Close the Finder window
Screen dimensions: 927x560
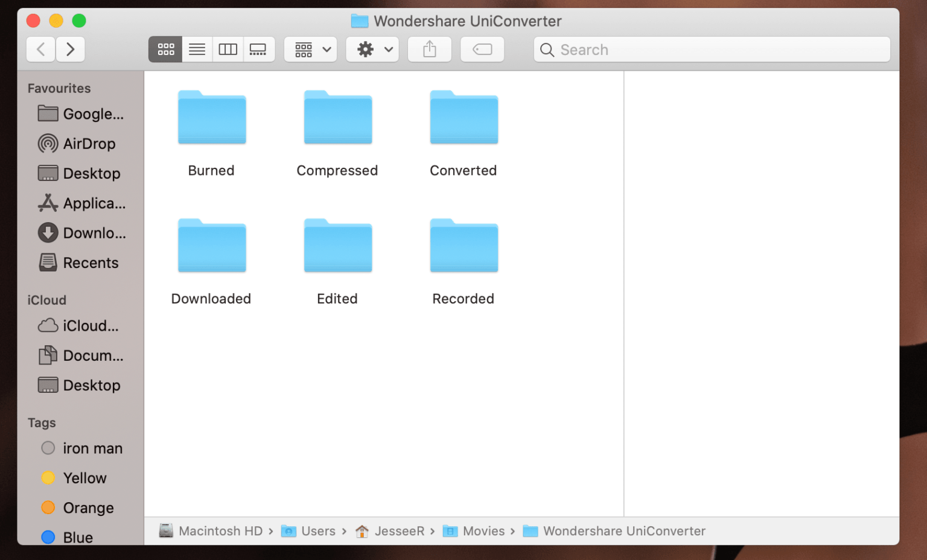point(33,21)
